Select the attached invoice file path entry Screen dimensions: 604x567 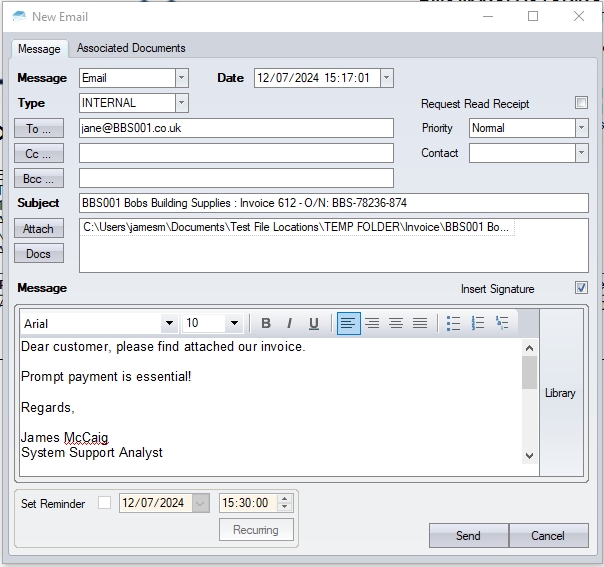coord(297,227)
